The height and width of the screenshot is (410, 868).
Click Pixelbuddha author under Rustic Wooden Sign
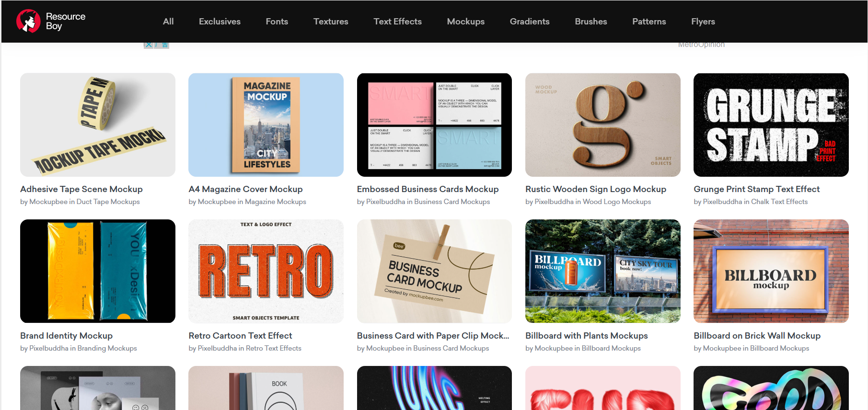pos(554,202)
